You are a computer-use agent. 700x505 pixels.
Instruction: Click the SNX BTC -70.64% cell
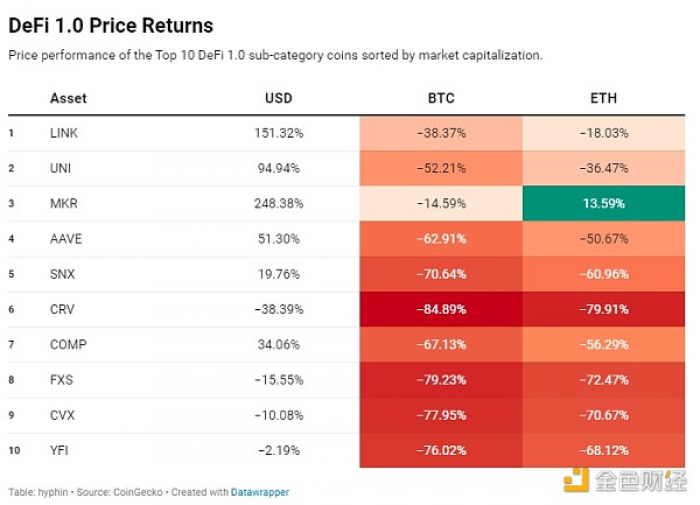[x=441, y=274]
